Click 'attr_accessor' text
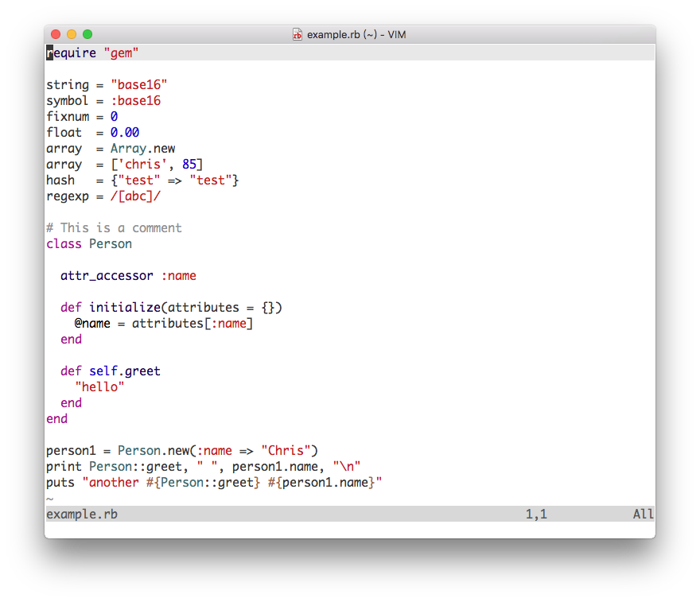The image size is (700, 602). [107, 276]
